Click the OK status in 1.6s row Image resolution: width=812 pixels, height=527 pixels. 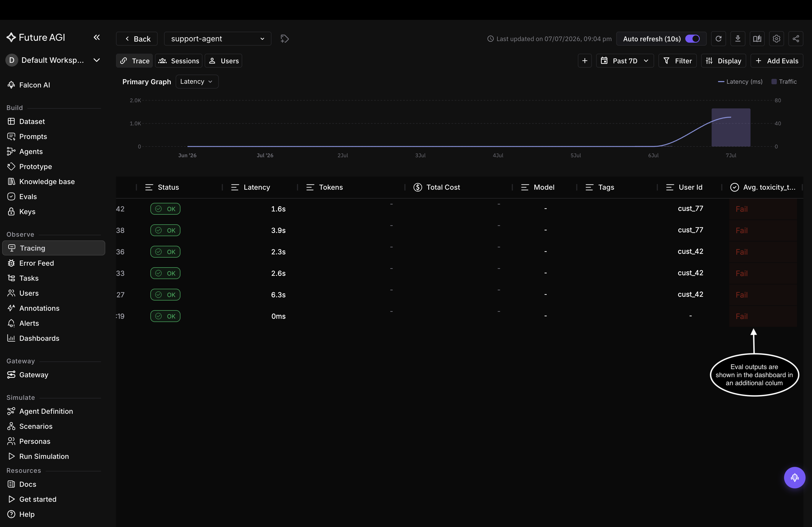tap(165, 208)
